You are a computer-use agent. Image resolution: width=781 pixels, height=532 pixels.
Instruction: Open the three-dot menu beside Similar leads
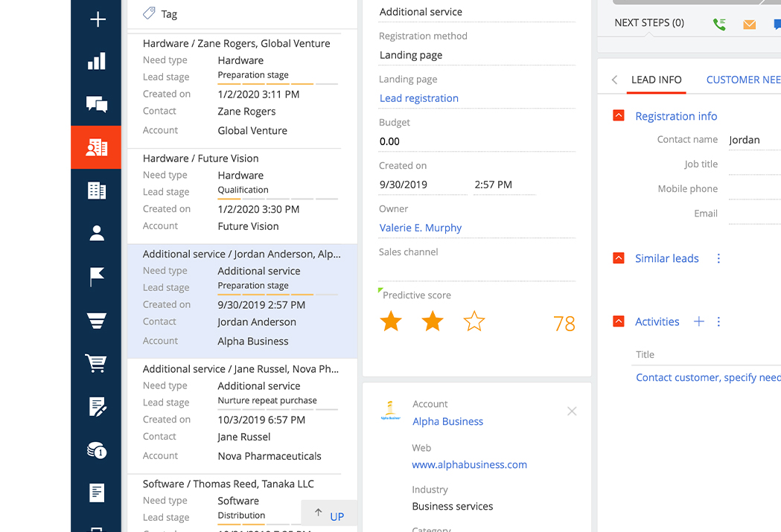[718, 259]
